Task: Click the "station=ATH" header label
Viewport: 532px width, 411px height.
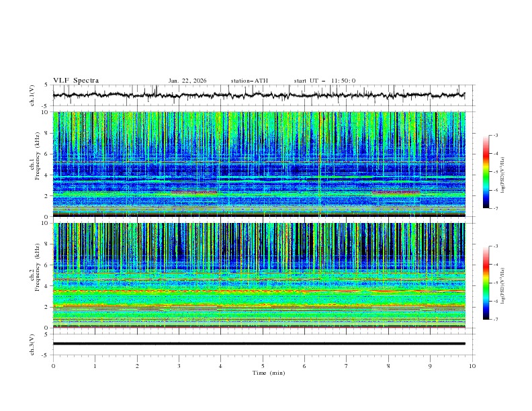Action: [x=249, y=81]
